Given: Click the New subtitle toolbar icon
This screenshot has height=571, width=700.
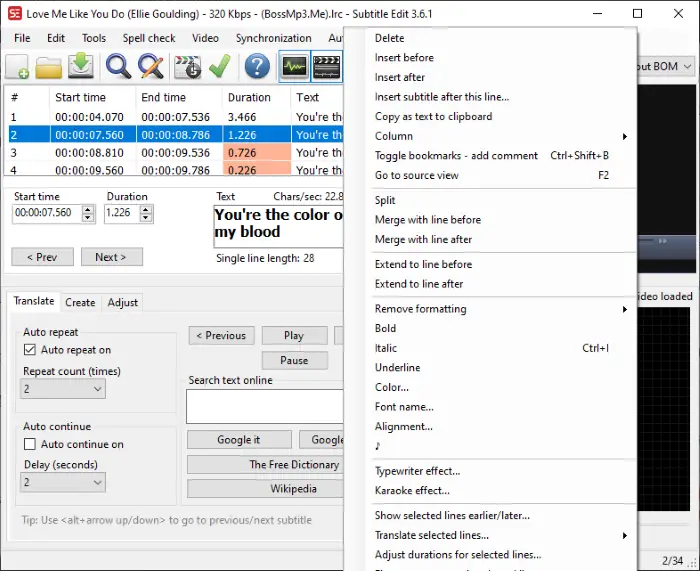Looking at the screenshot, I should (18, 67).
